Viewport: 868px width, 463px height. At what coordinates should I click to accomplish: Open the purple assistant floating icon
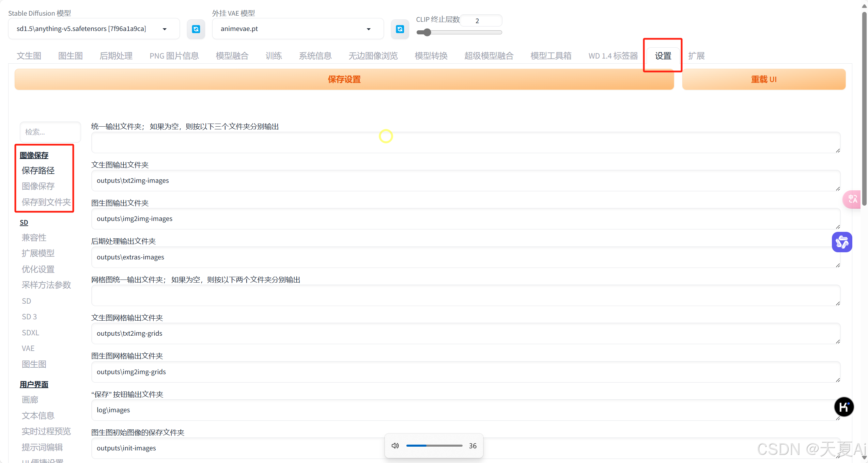(842, 242)
